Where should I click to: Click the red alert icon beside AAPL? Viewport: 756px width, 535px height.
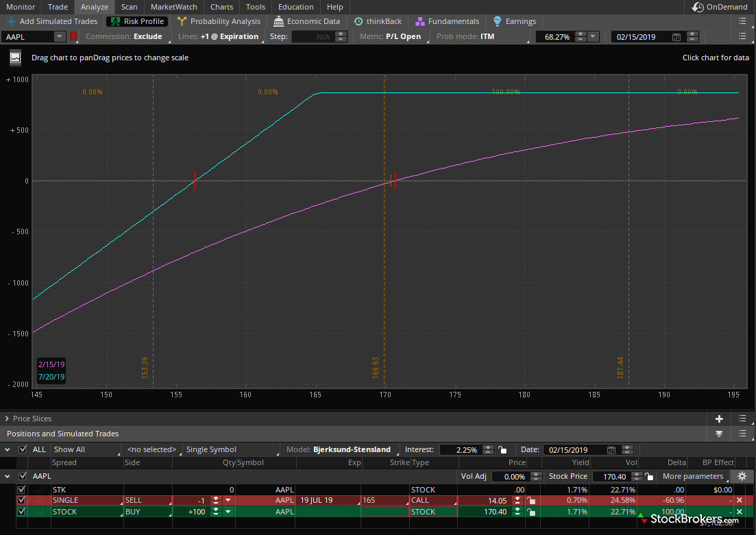point(73,36)
